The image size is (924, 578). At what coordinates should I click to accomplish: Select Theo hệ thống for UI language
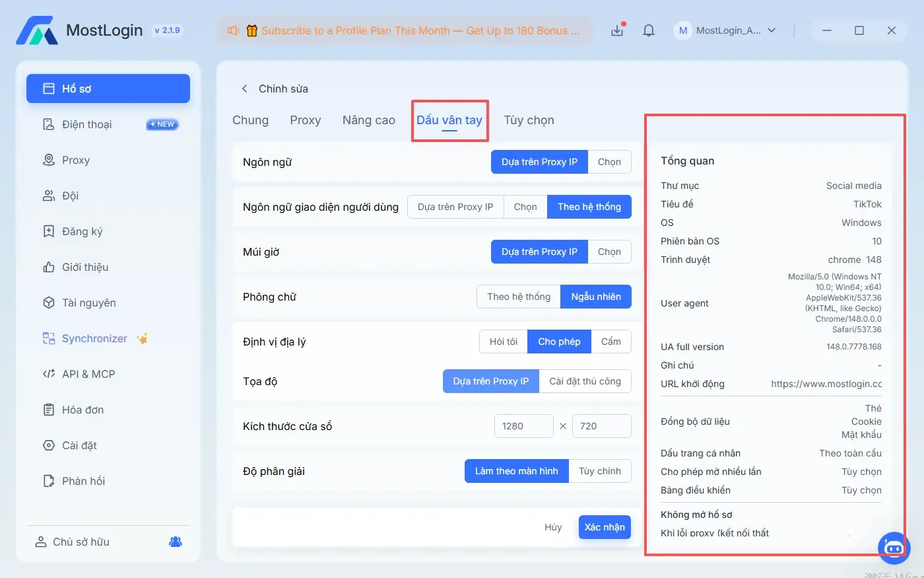pos(589,207)
